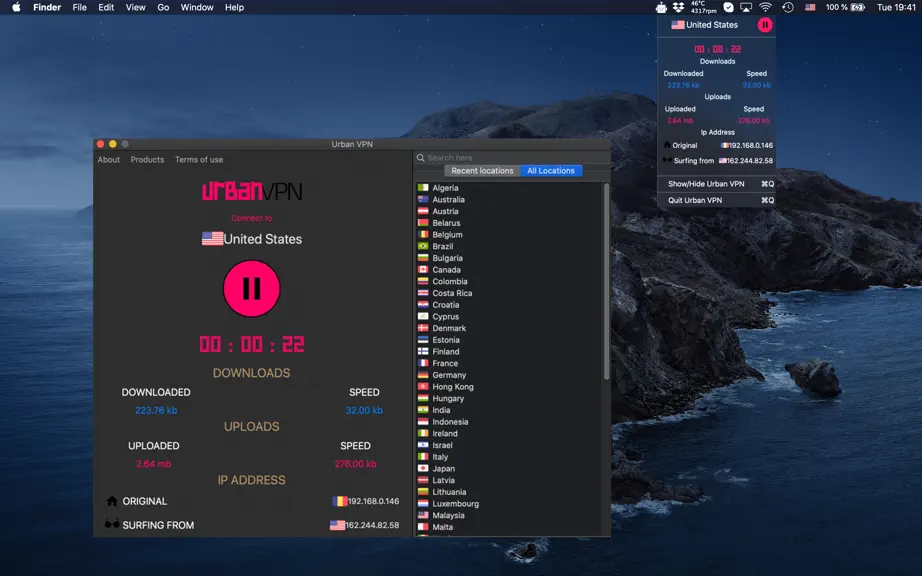Click the Search here location field
The height and width of the screenshot is (576, 922).
click(x=512, y=158)
